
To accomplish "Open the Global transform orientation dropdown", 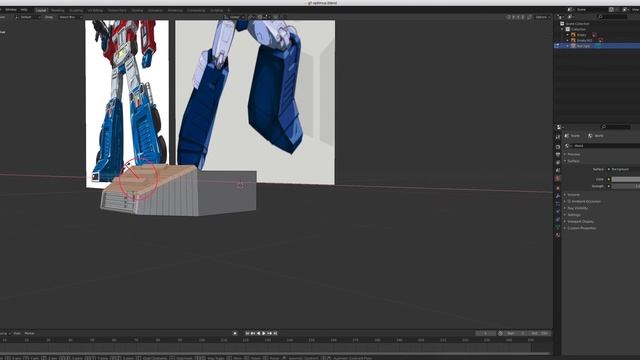I will [234, 17].
